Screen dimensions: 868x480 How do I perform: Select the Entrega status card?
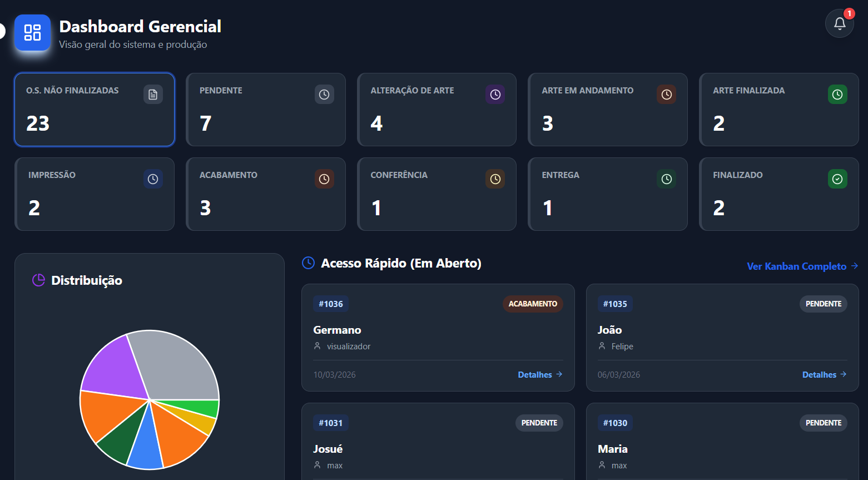pyautogui.click(x=607, y=194)
